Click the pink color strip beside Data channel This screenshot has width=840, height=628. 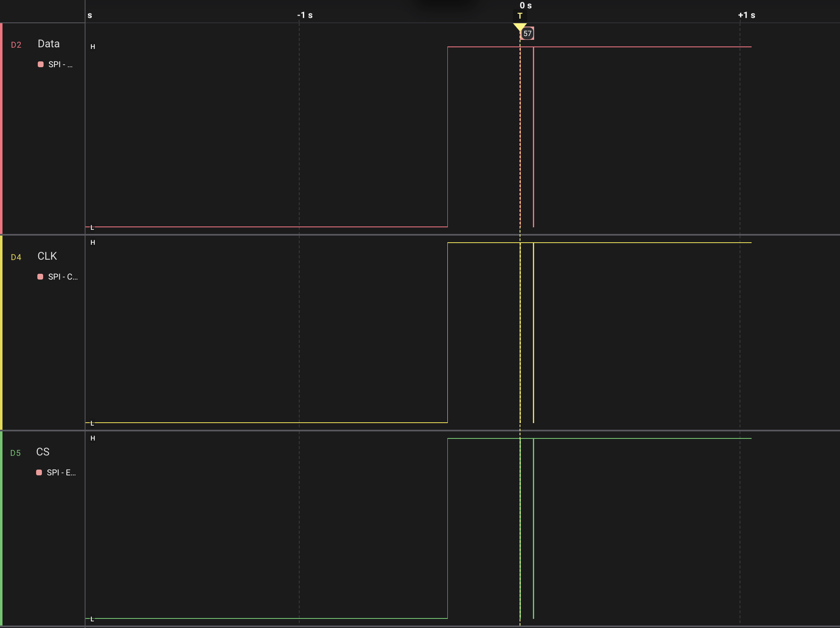[x=2, y=124]
